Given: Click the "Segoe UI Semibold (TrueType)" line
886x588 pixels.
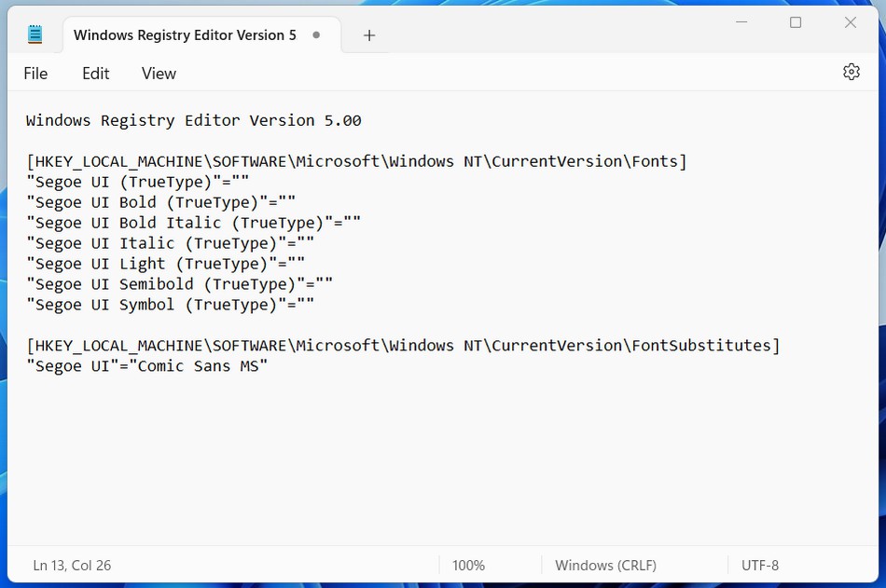Looking at the screenshot, I should click(179, 284).
